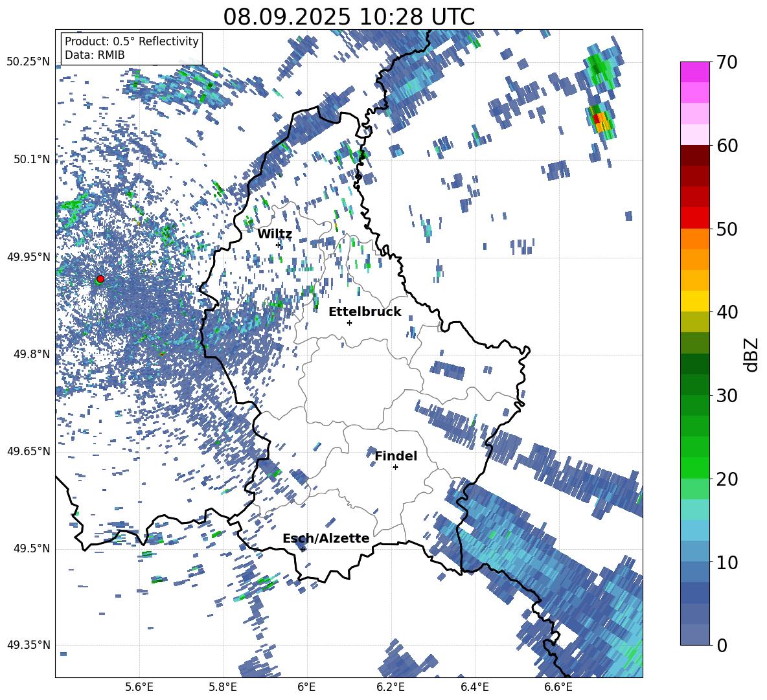The height and width of the screenshot is (700, 767).
Task: Click the 50 tick on the colorbar
Action: tap(726, 229)
